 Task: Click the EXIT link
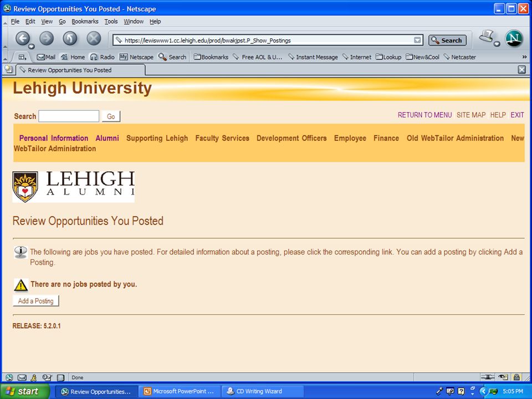tap(517, 115)
